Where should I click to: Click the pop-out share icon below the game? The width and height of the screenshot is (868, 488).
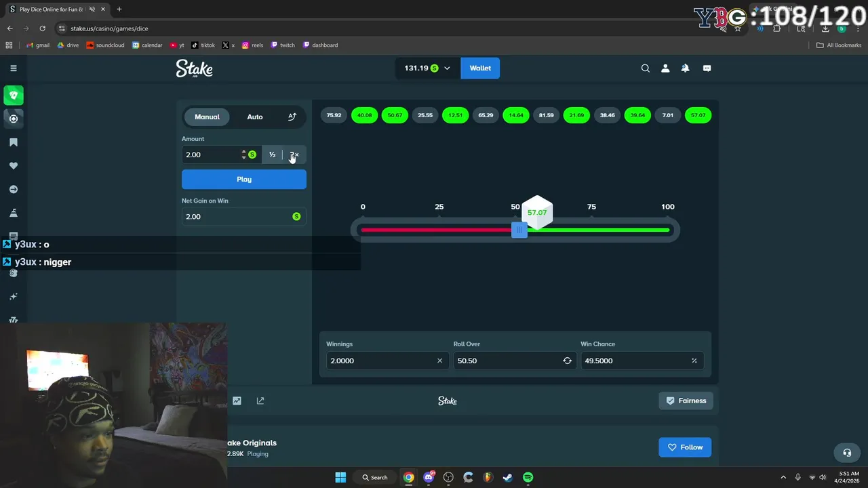(x=260, y=401)
